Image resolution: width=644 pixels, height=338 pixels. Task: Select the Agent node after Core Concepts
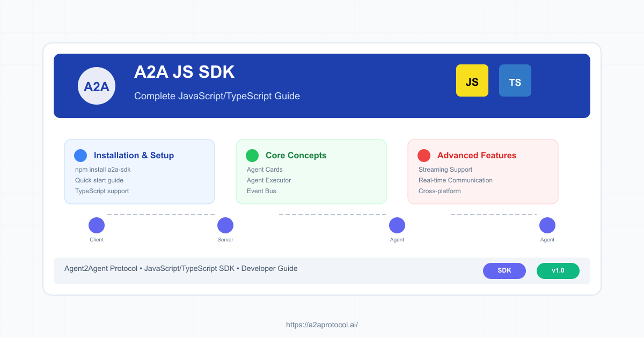pyautogui.click(x=397, y=225)
